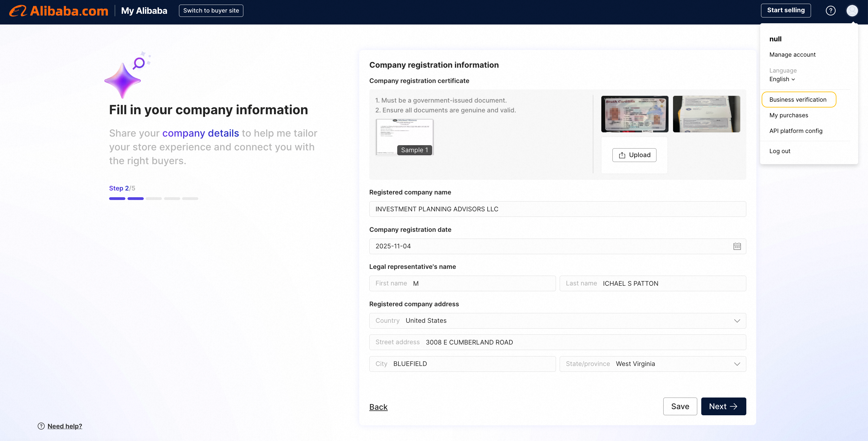
Task: Click the Start selling button
Action: 786,10
